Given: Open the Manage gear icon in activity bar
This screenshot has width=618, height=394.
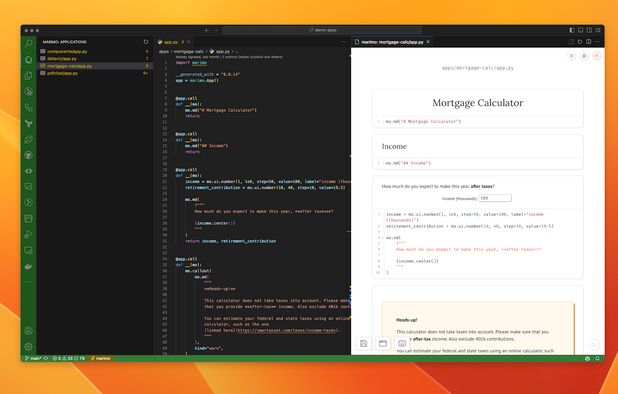Looking at the screenshot, I should click(x=28, y=347).
